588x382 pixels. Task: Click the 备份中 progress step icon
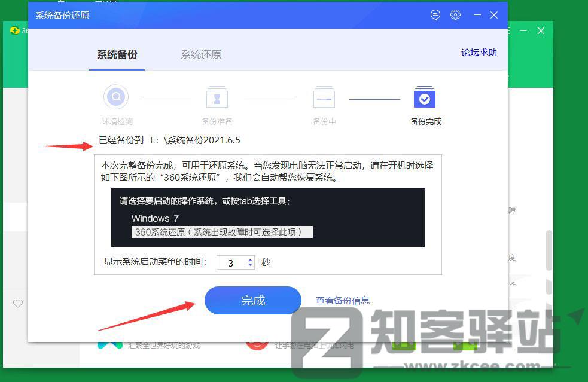tap(324, 97)
